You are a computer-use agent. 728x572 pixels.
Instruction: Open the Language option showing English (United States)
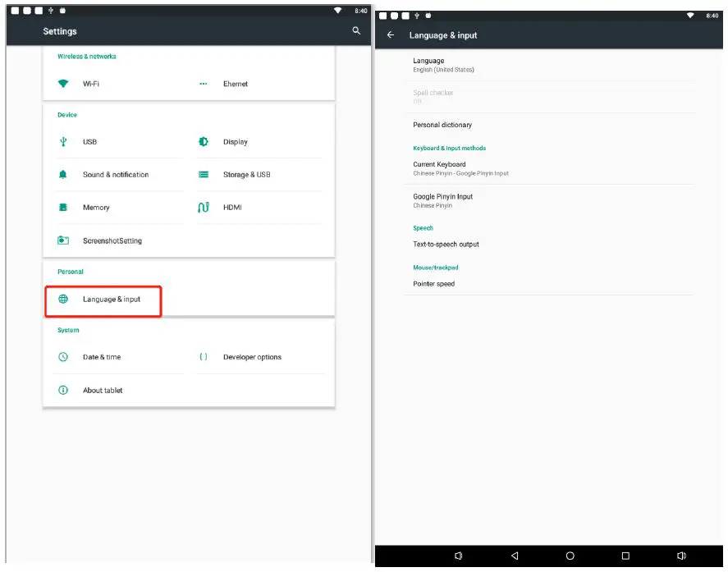click(x=550, y=65)
